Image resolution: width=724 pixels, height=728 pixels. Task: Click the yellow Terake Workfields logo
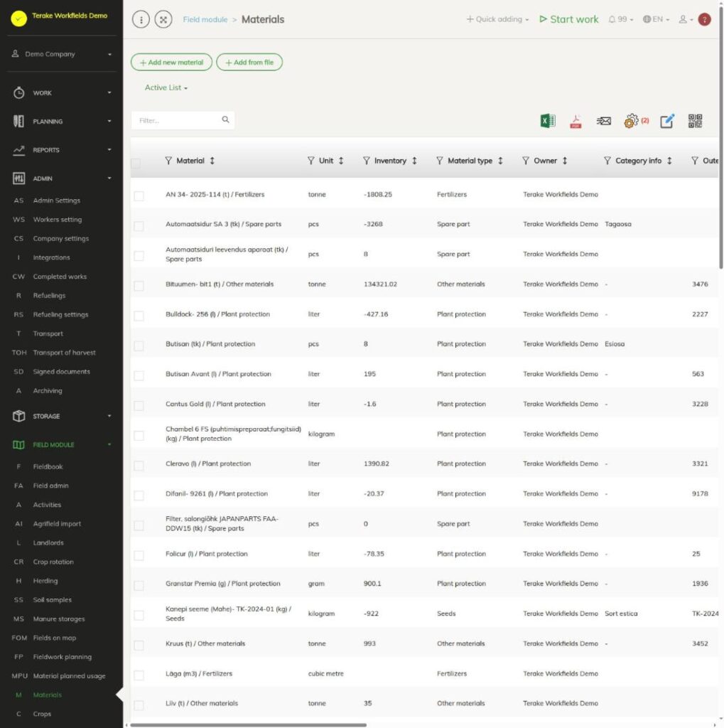point(18,18)
